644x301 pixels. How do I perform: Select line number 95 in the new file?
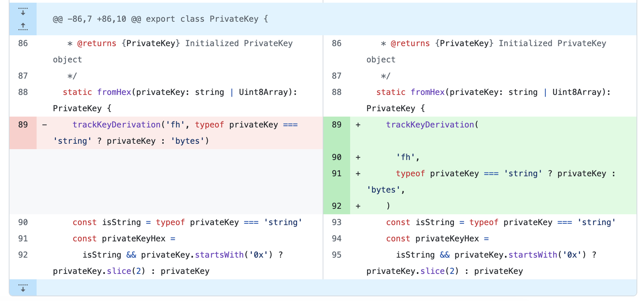coord(336,255)
